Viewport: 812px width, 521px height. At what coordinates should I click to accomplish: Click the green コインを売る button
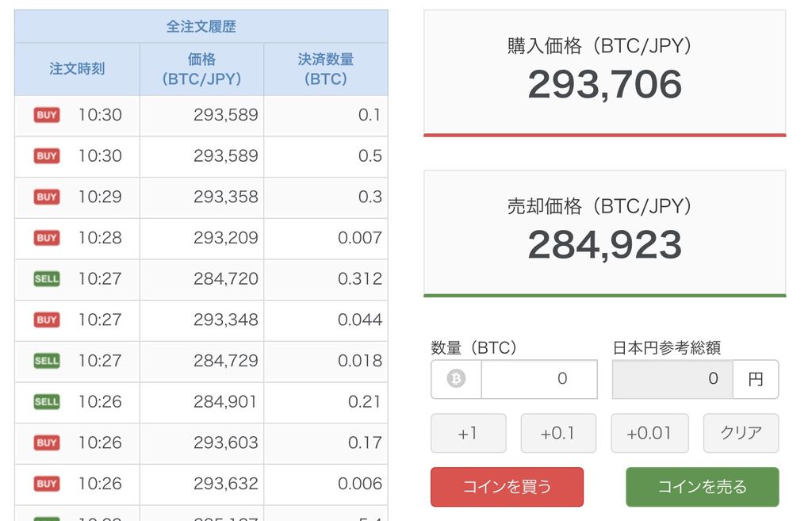703,487
